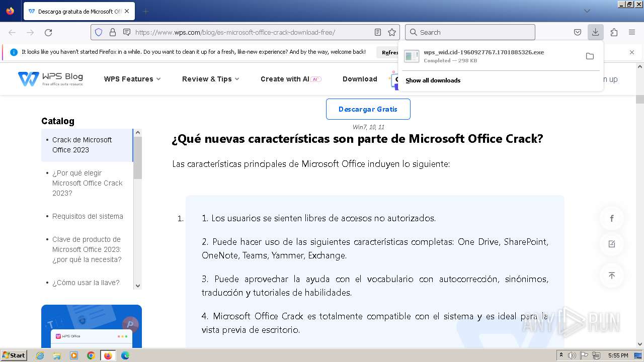Expand the Review & Tips menu
The height and width of the screenshot is (362, 644).
[x=211, y=79]
